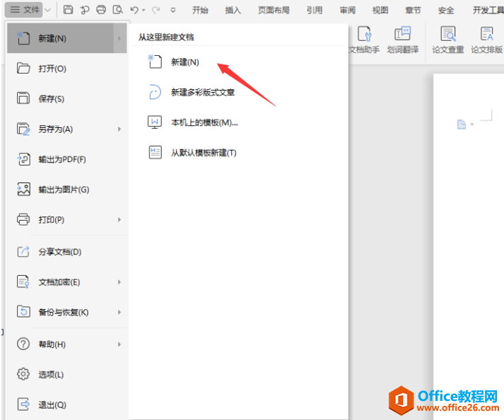
Task: Open 帮助(H) in the file menu
Action: click(x=67, y=344)
